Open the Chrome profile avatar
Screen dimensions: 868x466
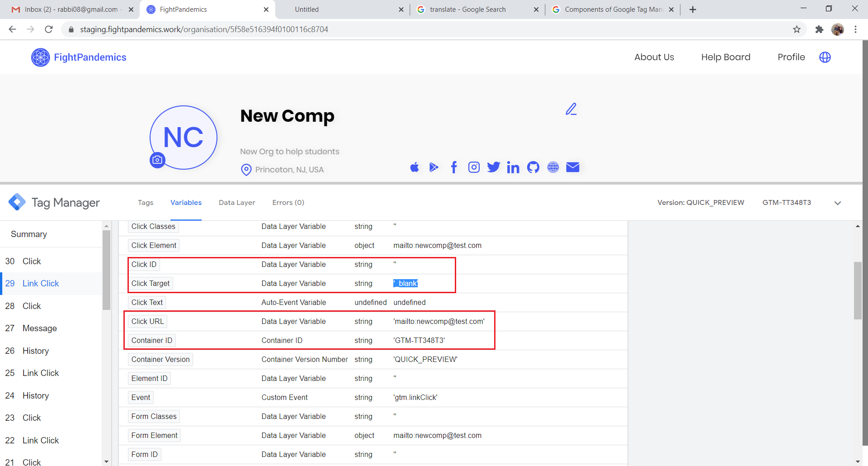[x=838, y=29]
